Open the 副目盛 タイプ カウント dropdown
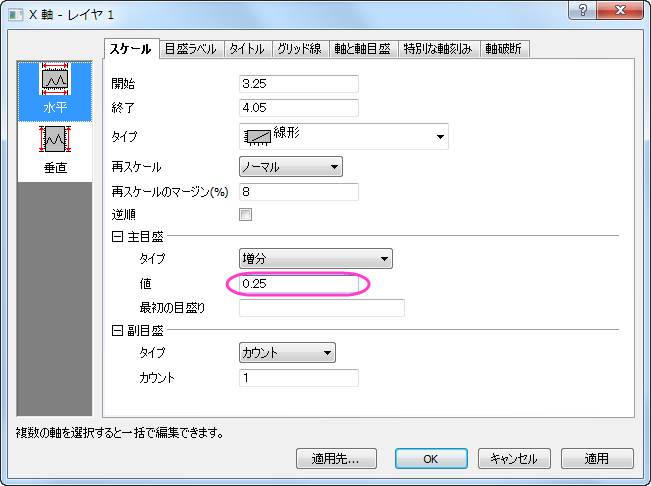The width and height of the screenshot is (651, 486). coord(287,353)
